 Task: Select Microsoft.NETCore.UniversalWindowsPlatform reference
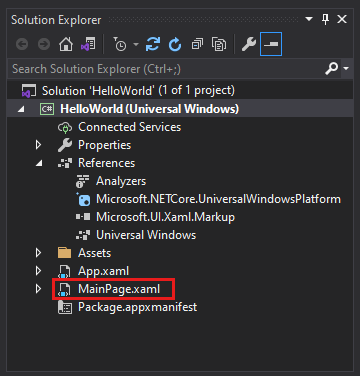[218, 199]
